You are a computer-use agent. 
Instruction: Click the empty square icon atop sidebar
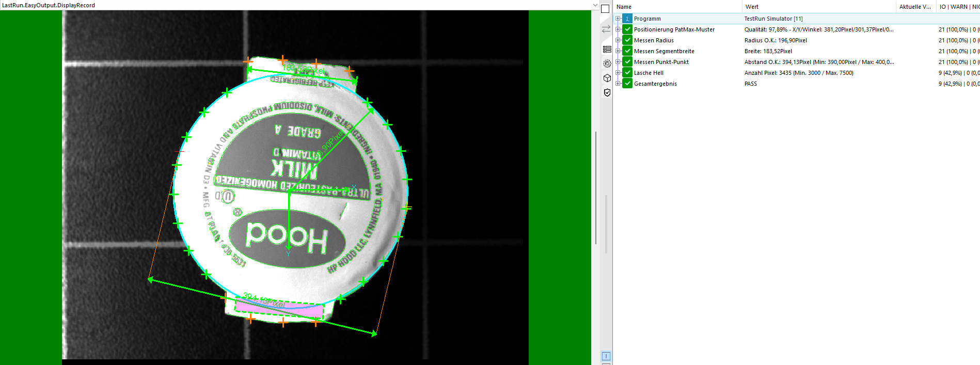coord(606,9)
